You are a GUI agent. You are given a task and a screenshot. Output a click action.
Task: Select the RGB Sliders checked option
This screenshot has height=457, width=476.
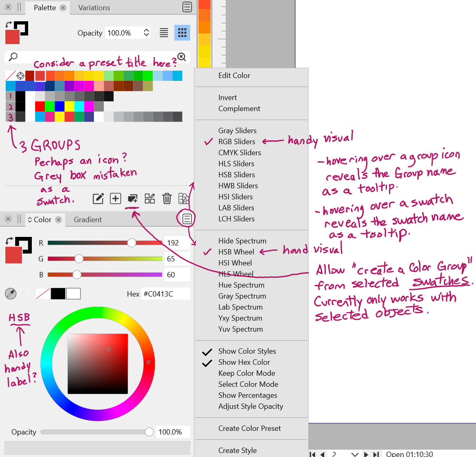click(236, 142)
